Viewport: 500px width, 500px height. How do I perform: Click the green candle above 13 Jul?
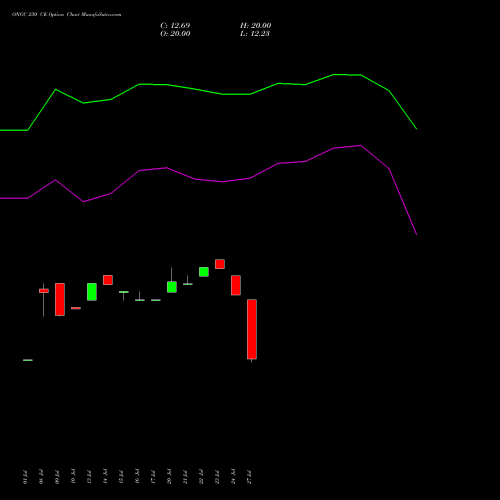[92, 292]
